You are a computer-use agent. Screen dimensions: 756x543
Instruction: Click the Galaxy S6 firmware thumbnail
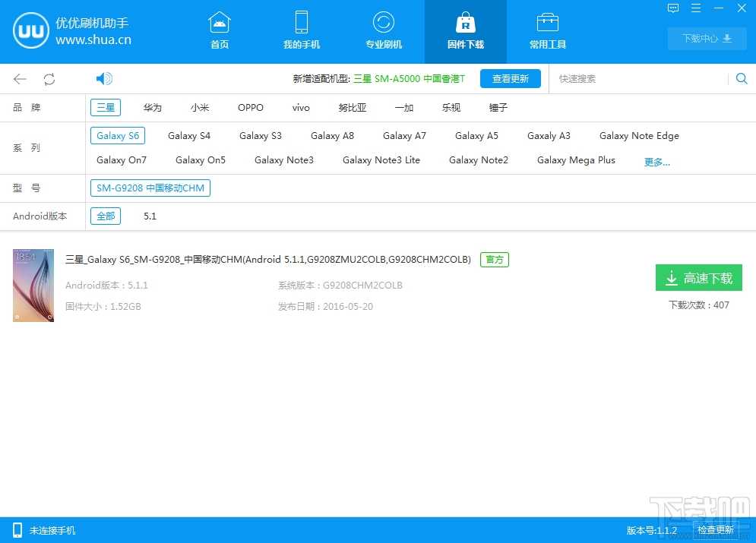pos(33,286)
